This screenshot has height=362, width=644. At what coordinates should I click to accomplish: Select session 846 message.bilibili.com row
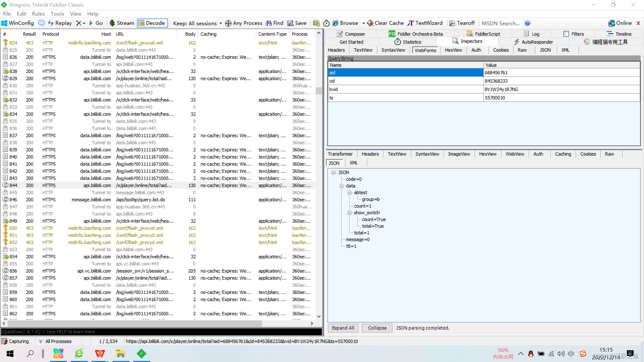(x=158, y=199)
